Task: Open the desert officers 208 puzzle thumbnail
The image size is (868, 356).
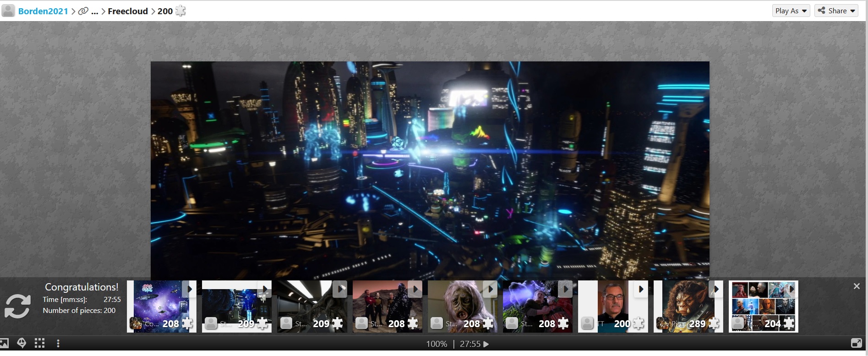Action: coord(388,307)
